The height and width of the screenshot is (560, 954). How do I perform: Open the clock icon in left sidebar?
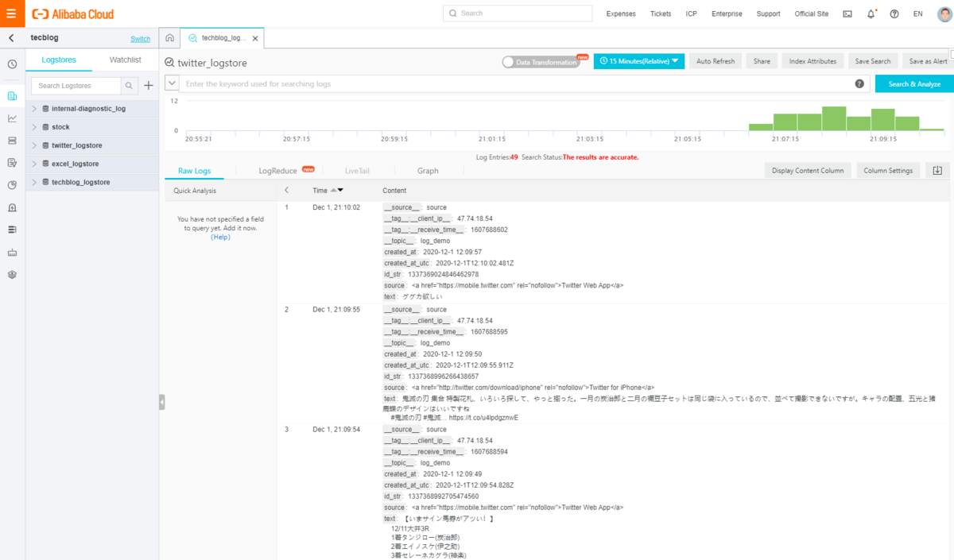[12, 64]
